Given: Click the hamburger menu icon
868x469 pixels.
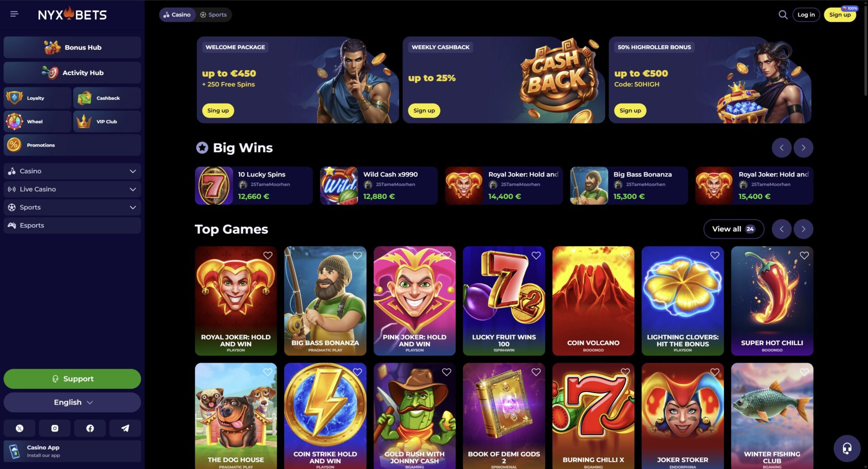Looking at the screenshot, I should pos(14,14).
